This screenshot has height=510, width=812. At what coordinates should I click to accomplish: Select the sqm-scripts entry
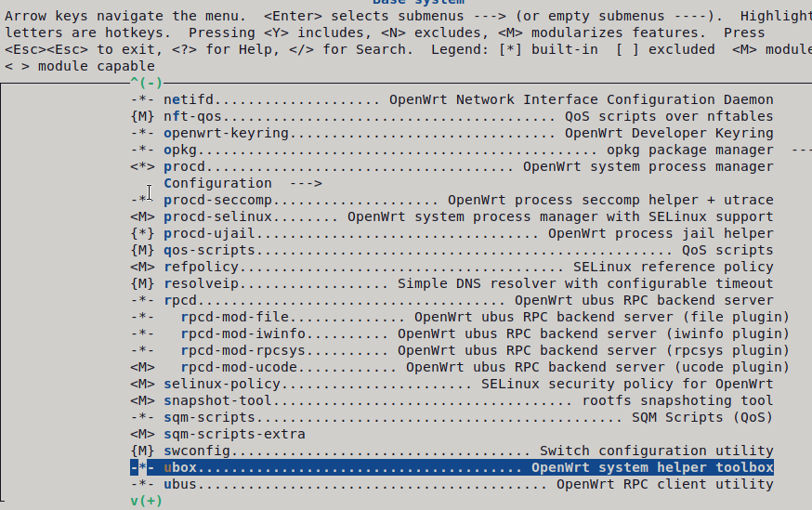click(468, 417)
